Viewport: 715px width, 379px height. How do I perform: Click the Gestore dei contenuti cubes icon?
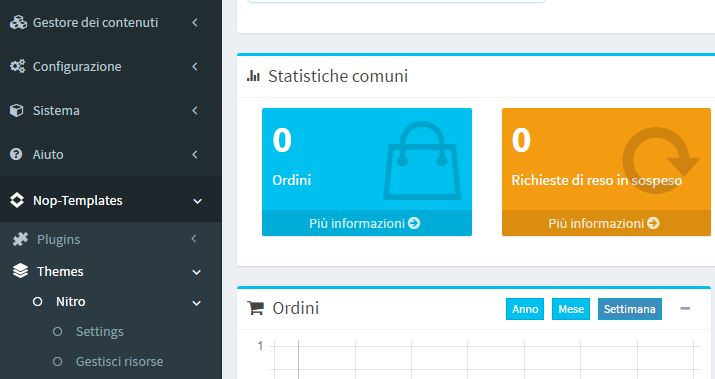pyautogui.click(x=18, y=22)
